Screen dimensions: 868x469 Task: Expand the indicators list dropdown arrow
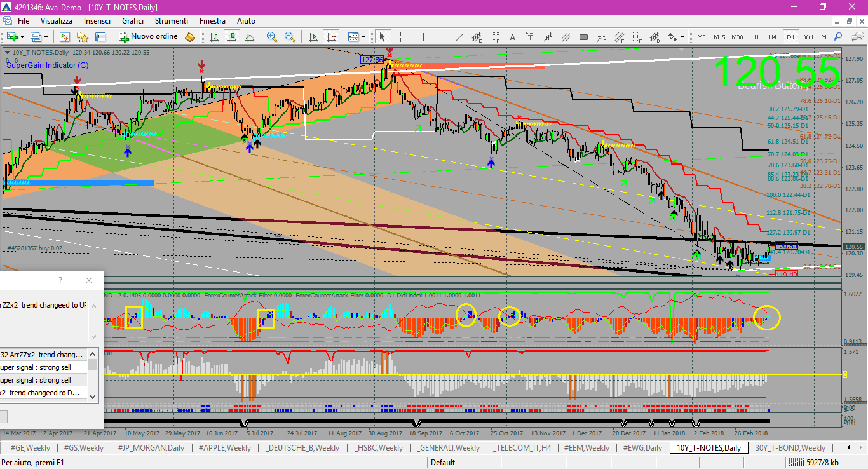click(x=363, y=37)
